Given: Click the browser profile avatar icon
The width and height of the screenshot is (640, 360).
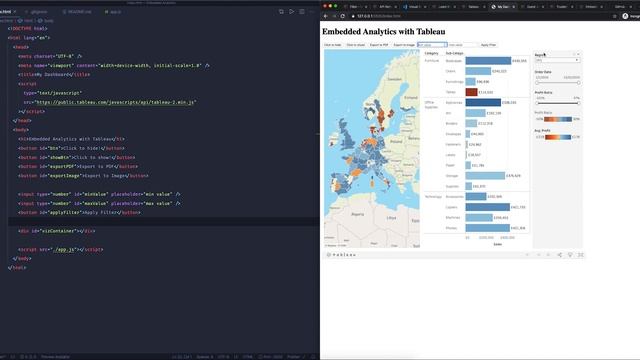Looking at the screenshot, I should point(625,16).
